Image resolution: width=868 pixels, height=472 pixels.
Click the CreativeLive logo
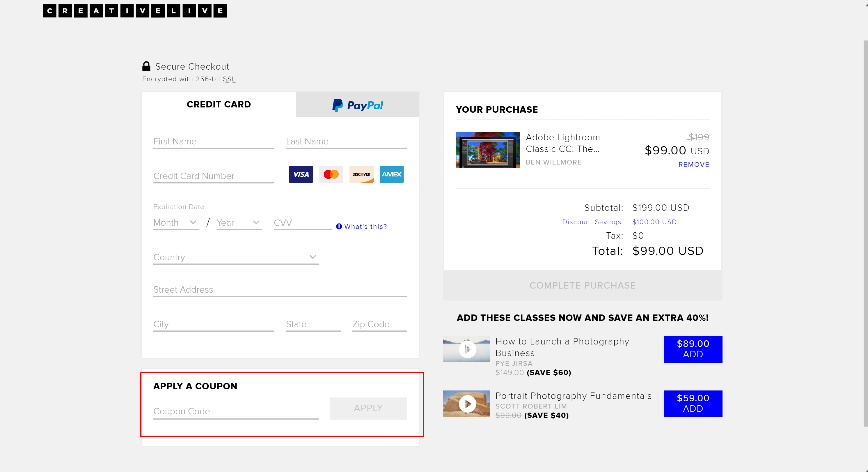pos(135,11)
